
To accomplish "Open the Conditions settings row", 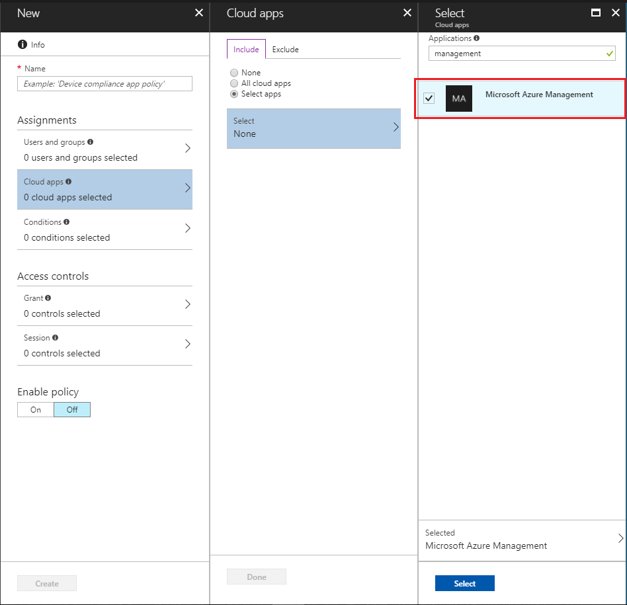I will pos(104,230).
